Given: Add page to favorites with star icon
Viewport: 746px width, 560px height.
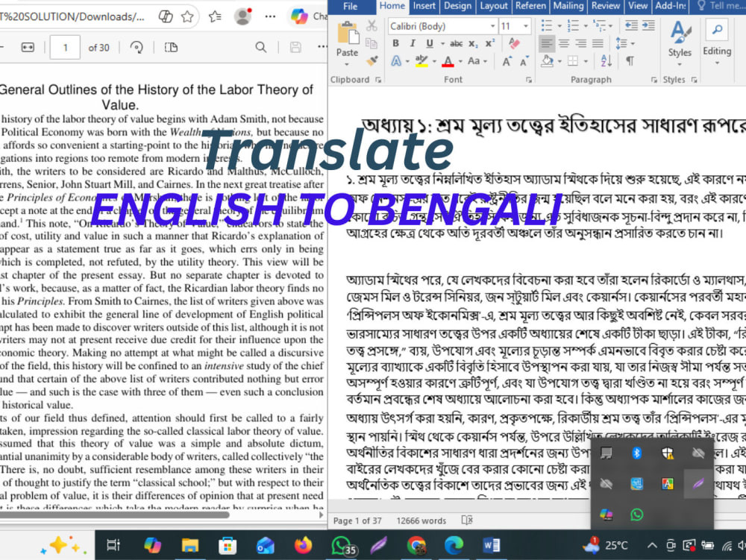Looking at the screenshot, I should [187, 16].
